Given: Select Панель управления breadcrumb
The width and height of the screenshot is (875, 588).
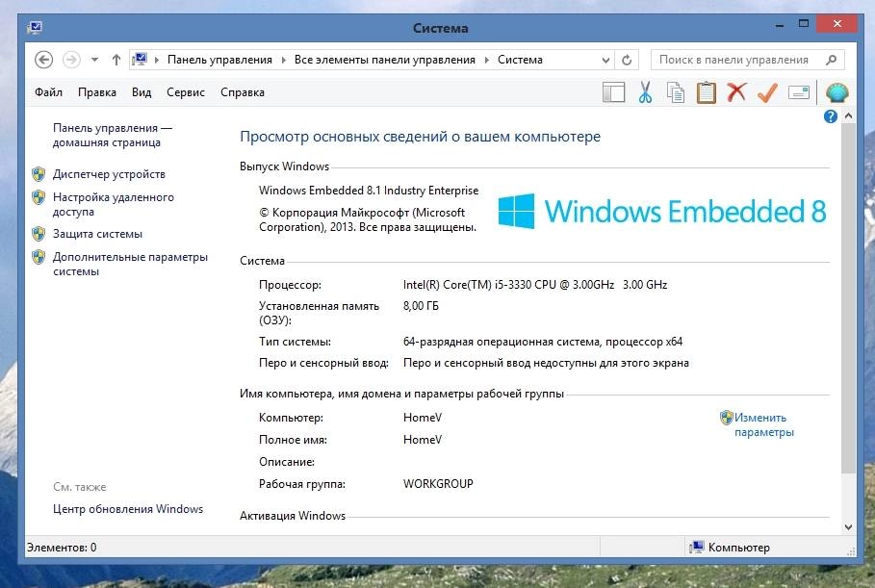Looking at the screenshot, I should click(219, 60).
